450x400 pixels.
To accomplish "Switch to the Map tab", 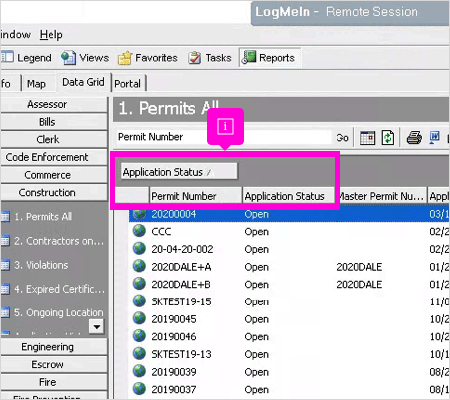I will 36,83.
